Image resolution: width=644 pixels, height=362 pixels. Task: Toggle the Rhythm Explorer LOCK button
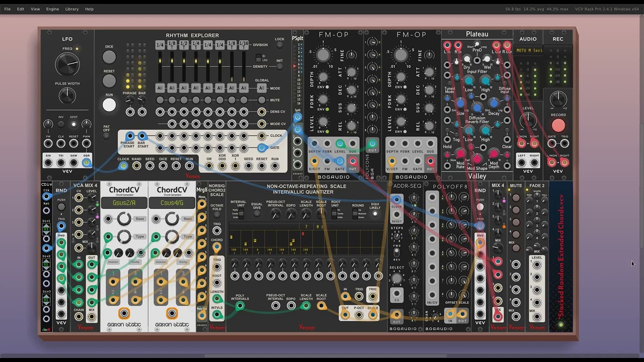pos(280,45)
